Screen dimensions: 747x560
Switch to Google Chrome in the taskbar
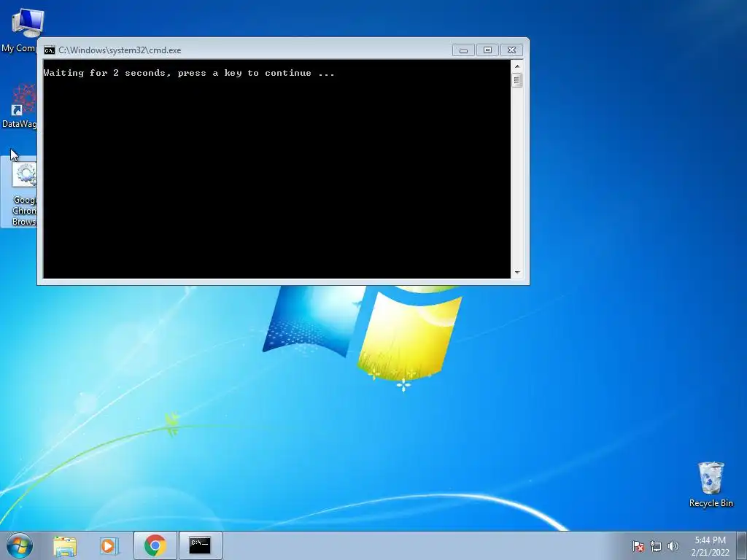tap(155, 545)
